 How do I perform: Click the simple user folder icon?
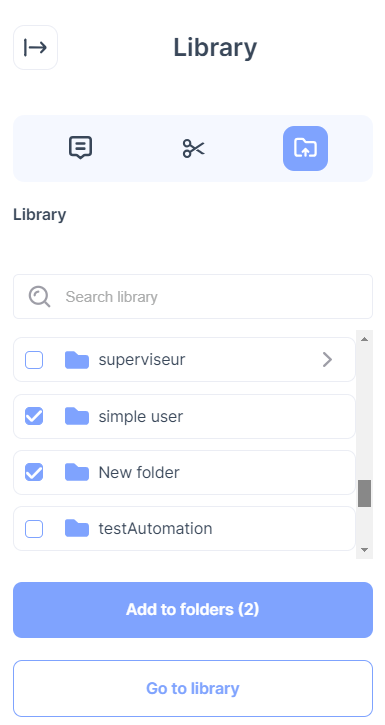(77, 416)
